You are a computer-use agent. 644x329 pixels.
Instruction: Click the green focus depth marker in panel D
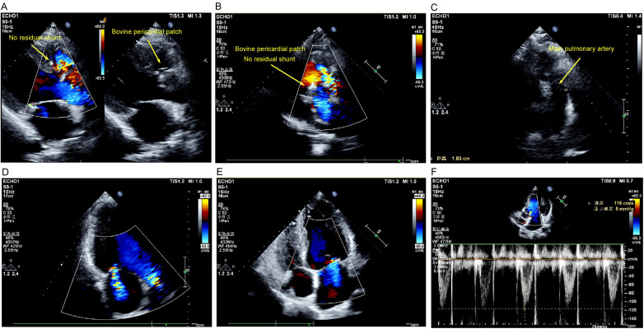pyautogui.click(x=186, y=271)
